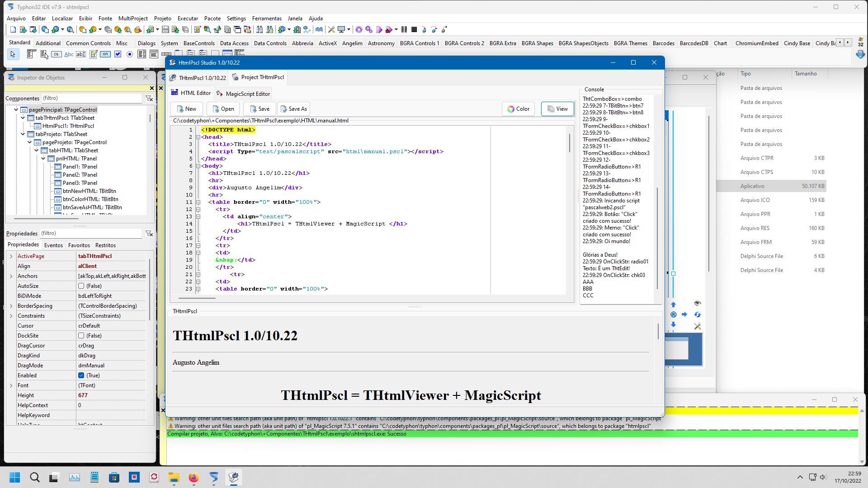Select the TLabel 'Abc' palette component
Viewport: 868px width, 488px height.
coord(69,54)
